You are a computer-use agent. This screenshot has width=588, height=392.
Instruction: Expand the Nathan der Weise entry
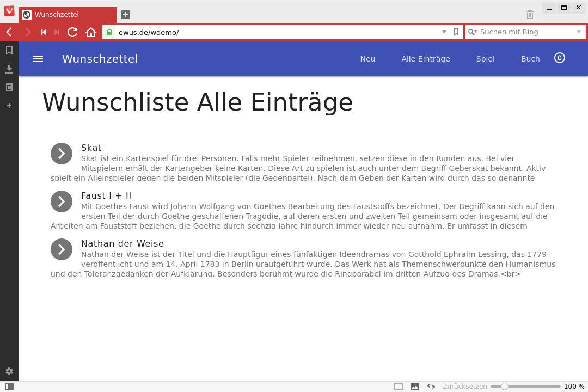pos(61,249)
